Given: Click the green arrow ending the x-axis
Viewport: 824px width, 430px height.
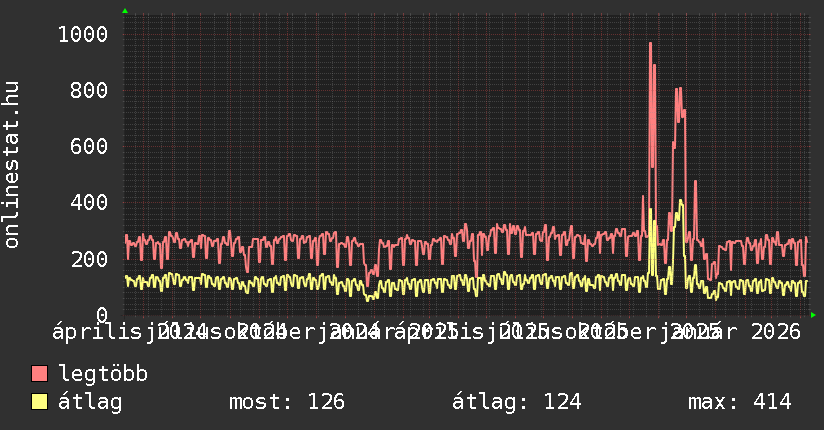Looking at the screenshot, I should tap(813, 315).
